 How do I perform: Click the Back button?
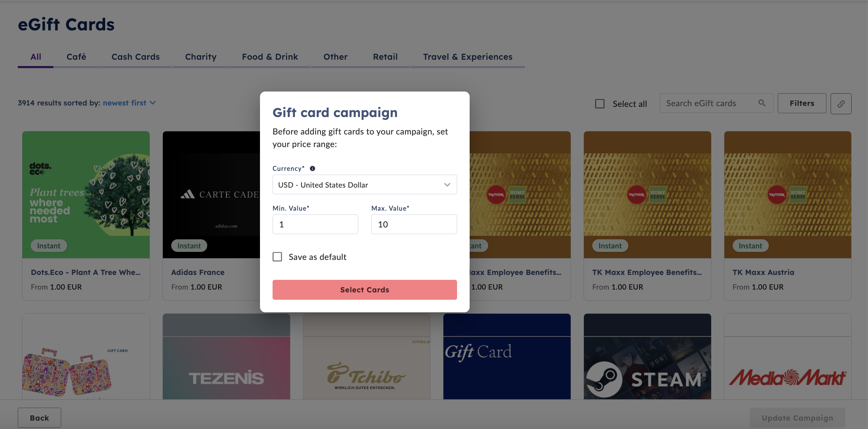39,418
